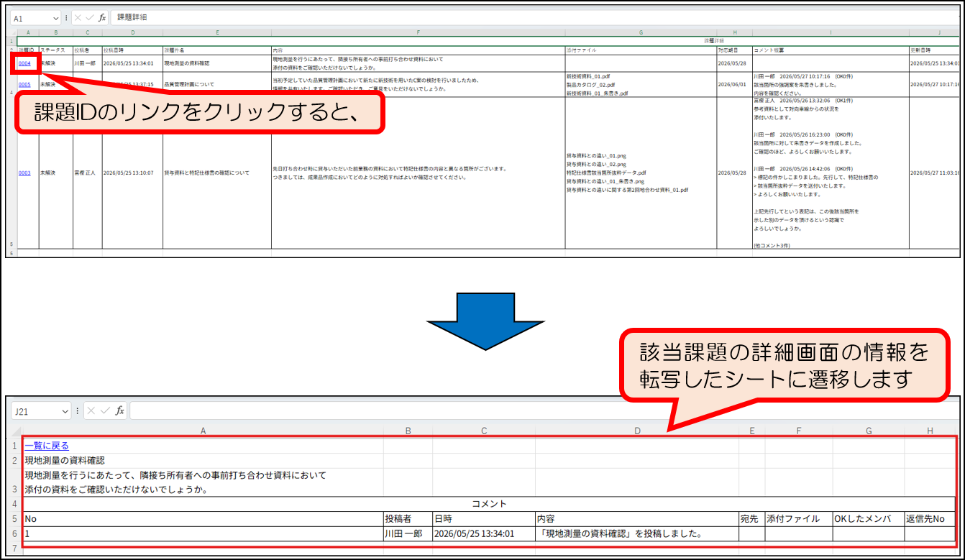Image resolution: width=965 pixels, height=560 pixels.
Task: Select column A header in lower sheet
Action: point(203,431)
